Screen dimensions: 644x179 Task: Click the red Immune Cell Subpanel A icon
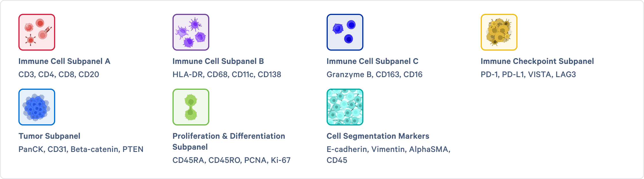[37, 32]
